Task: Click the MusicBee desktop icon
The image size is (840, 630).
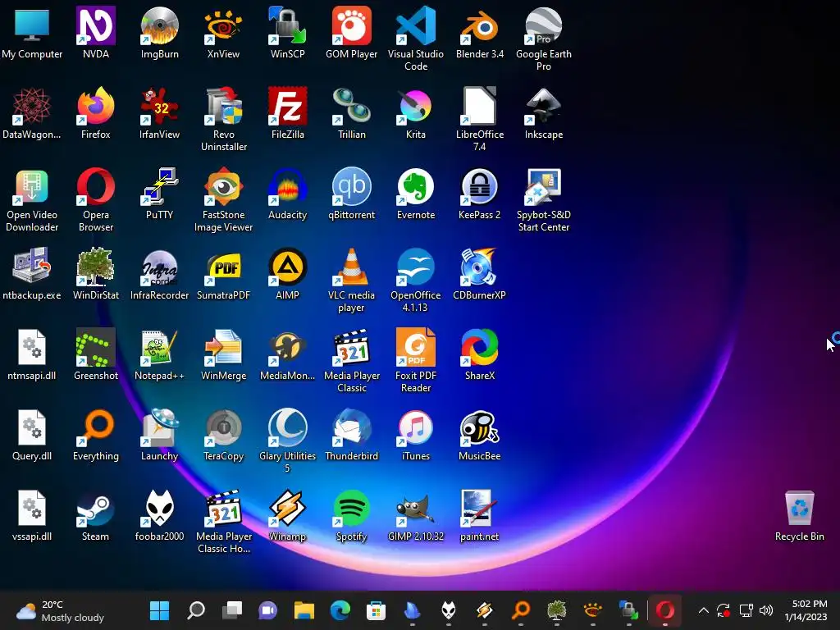Action: [x=479, y=427]
